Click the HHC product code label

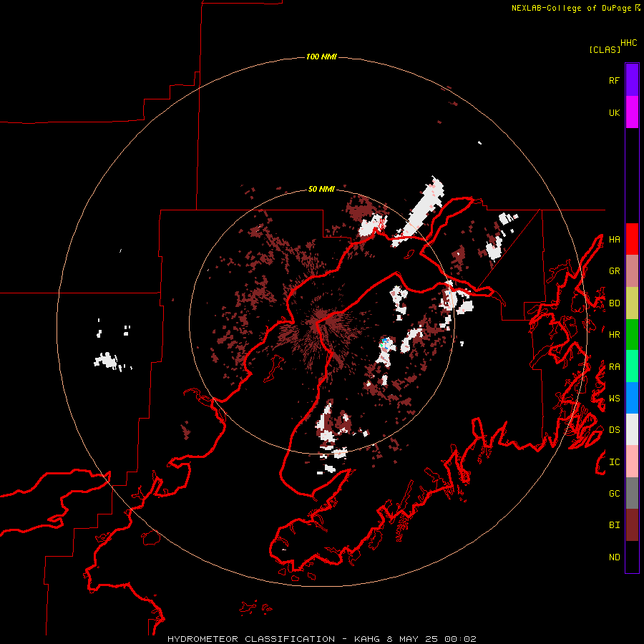[629, 43]
